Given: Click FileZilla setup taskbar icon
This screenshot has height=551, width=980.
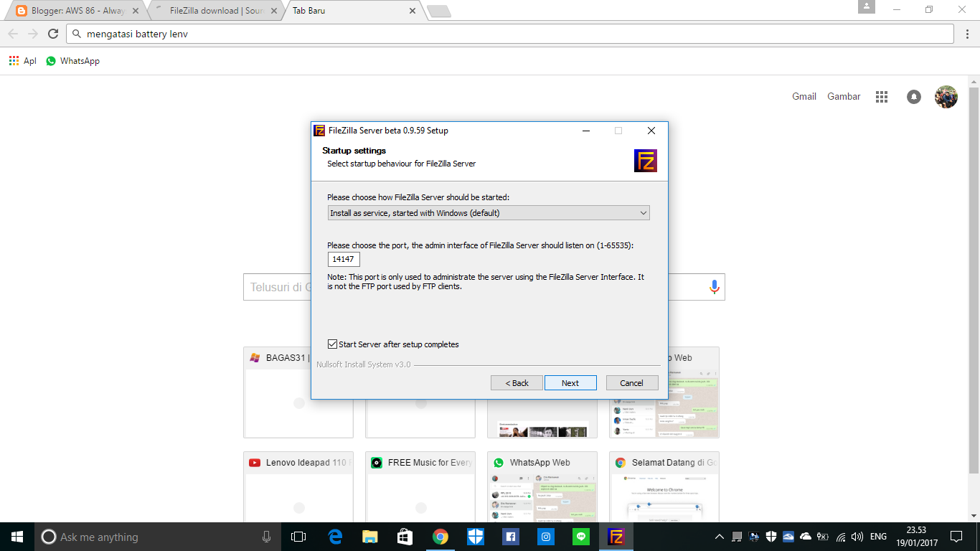Looking at the screenshot, I should (616, 537).
